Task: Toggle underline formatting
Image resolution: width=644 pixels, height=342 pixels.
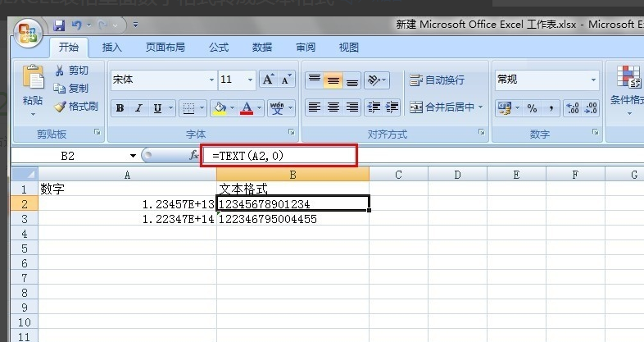Action: click(157, 108)
